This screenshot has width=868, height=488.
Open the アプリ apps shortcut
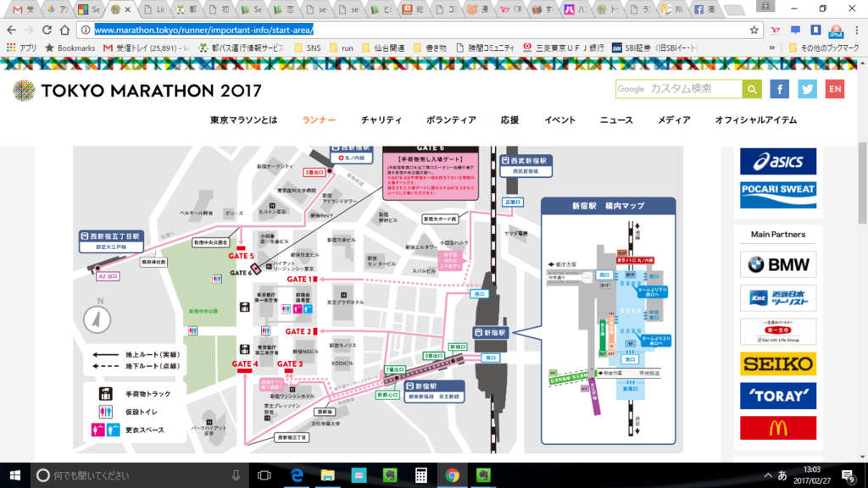pyautogui.click(x=21, y=48)
